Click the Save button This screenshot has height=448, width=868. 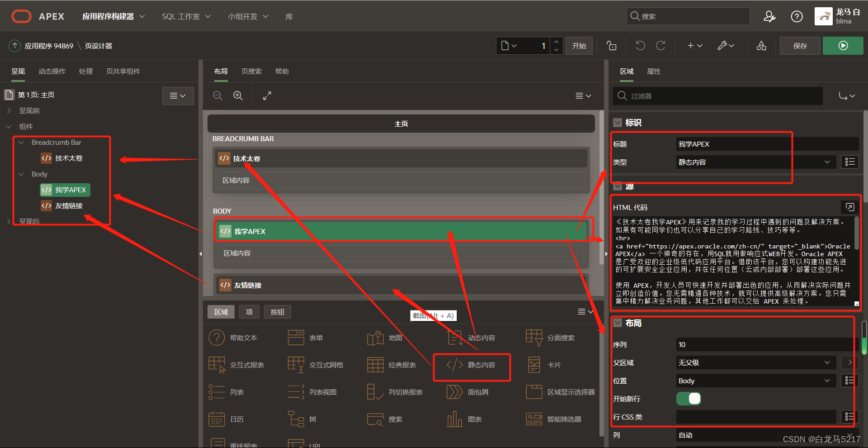[800, 46]
